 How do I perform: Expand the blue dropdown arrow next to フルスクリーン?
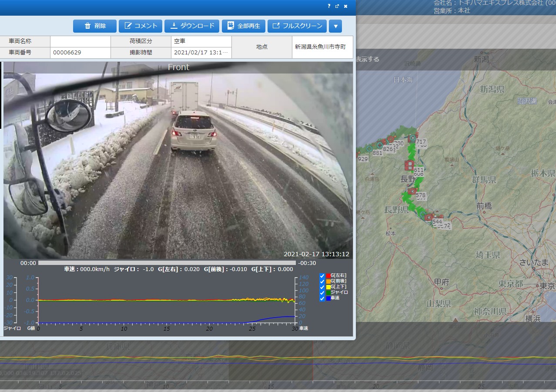[335, 26]
